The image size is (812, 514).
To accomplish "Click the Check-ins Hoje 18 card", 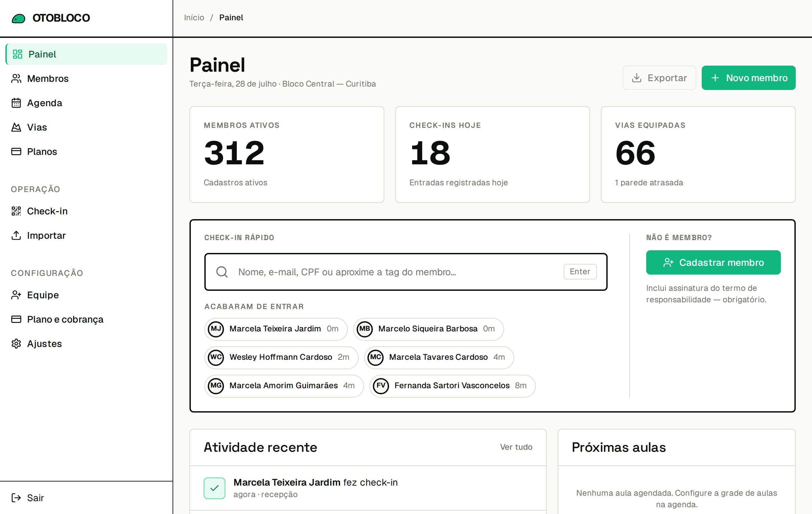I will 493,155.
